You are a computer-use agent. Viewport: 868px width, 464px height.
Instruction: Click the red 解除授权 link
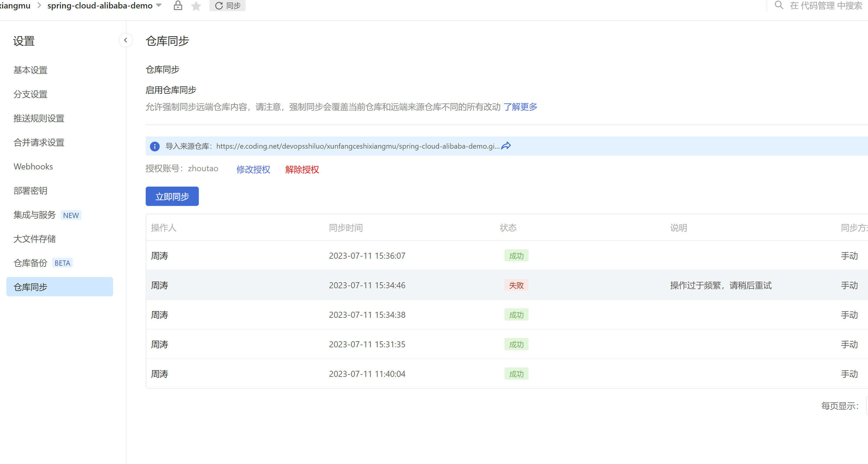point(302,169)
